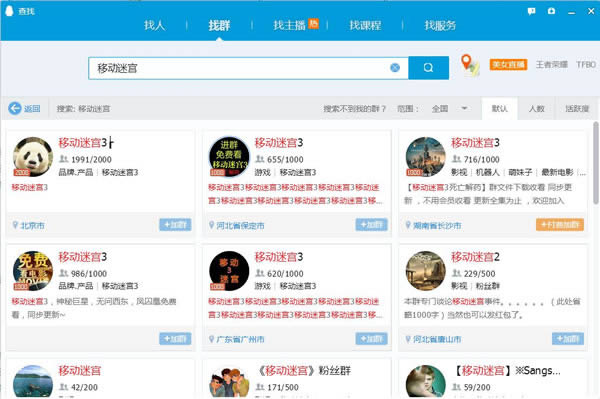600x399 pixels.
Task: Open the map location pin icon
Action: (470, 65)
